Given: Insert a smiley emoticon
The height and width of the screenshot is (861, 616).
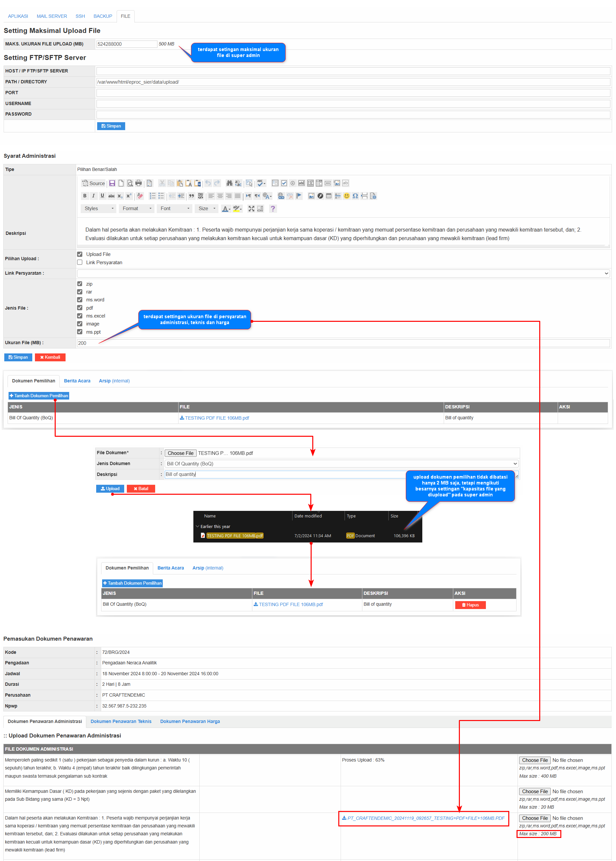Looking at the screenshot, I should [x=346, y=196].
